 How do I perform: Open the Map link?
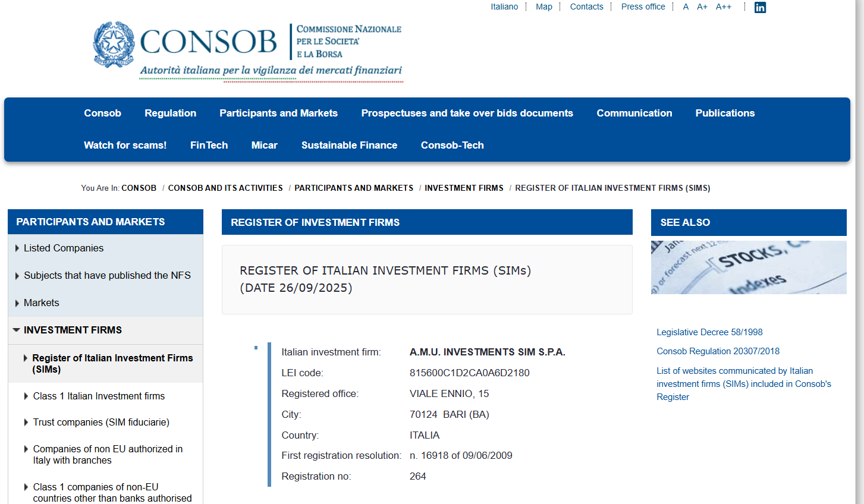coord(543,7)
